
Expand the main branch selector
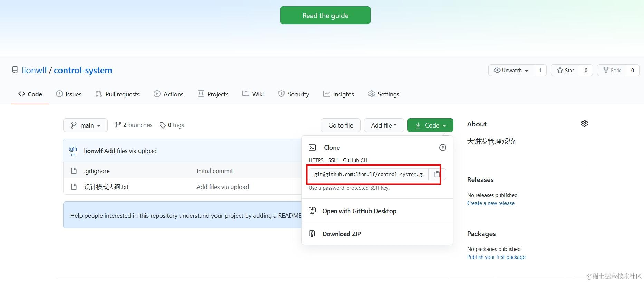coord(85,125)
